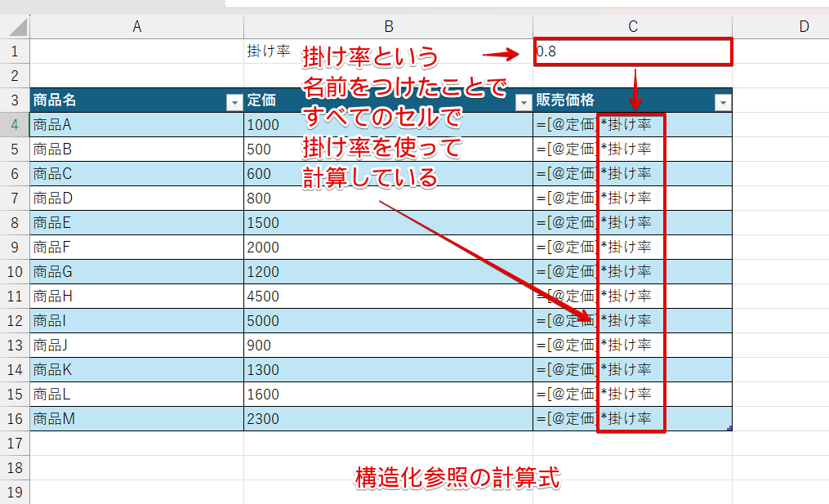
Task: Click cell 商品C
Action: (137, 173)
